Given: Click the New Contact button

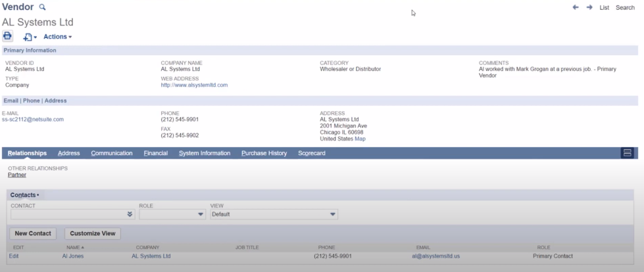Looking at the screenshot, I should [x=33, y=233].
